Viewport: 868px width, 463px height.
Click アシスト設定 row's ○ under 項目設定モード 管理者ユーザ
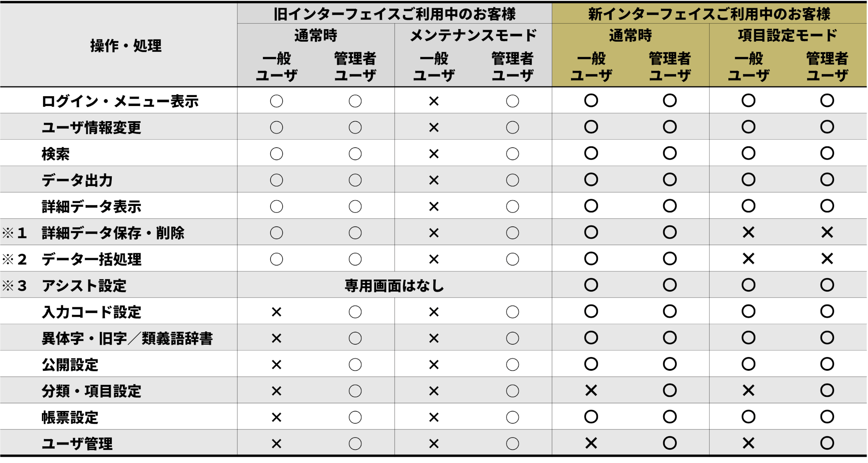[x=827, y=285]
